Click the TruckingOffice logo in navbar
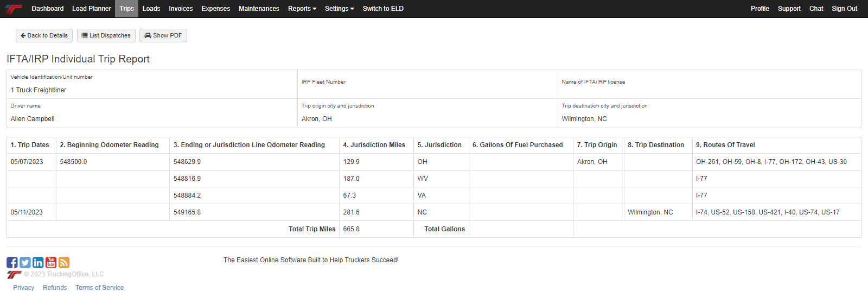The width and height of the screenshot is (868, 297). coord(14,9)
